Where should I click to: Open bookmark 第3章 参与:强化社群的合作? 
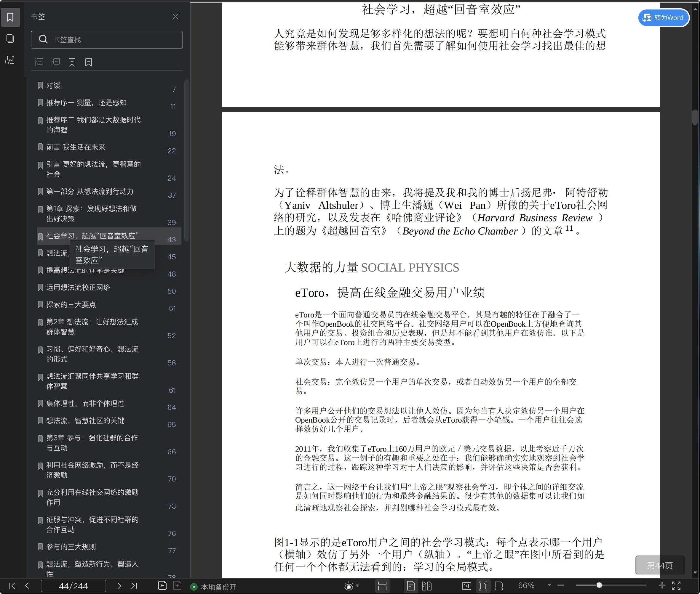click(x=108, y=443)
